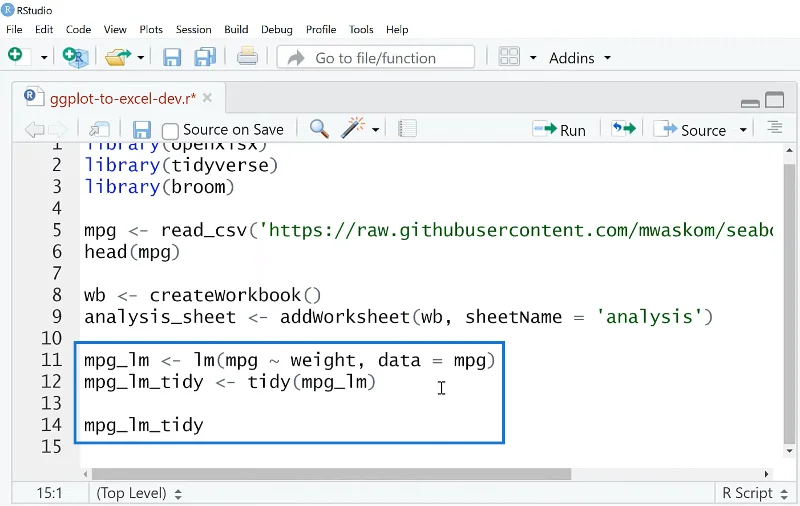Click the horizontal scroll right arrow
Image resolution: width=800 pixels, height=506 pixels.
tap(766, 474)
